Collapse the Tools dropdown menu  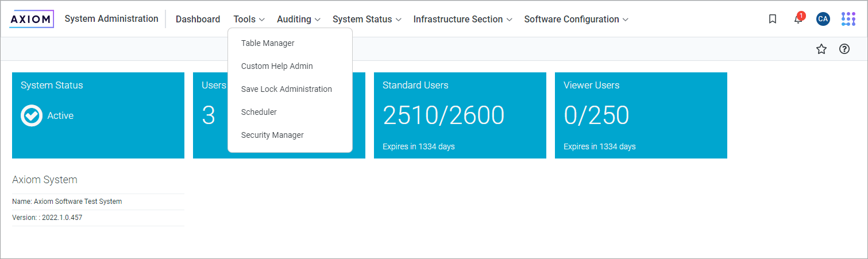tap(249, 19)
